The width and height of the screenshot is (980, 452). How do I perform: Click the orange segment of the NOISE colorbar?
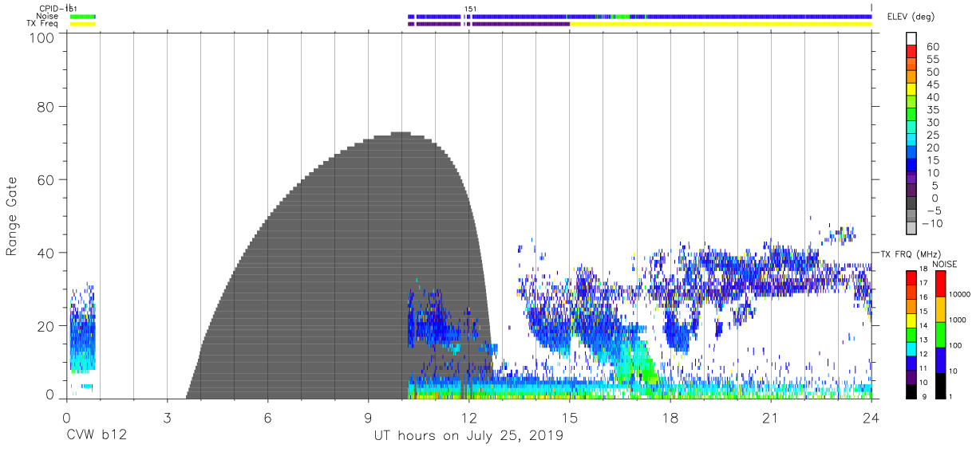coord(940,309)
